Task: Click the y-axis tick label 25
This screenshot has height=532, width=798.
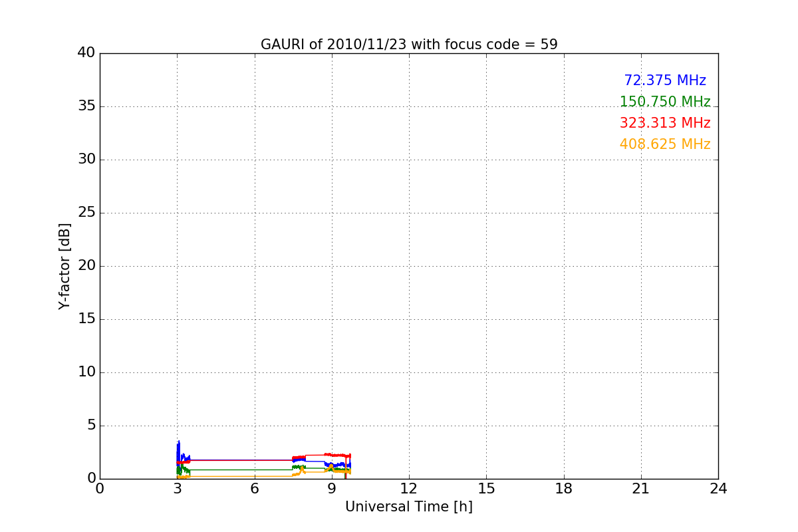Action: (86, 213)
